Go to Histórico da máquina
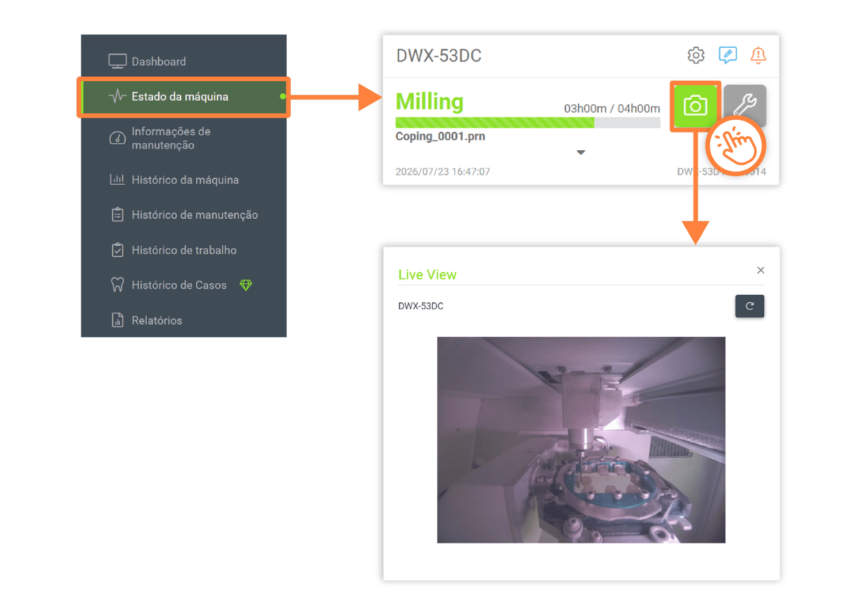The image size is (861, 616). 184,180
